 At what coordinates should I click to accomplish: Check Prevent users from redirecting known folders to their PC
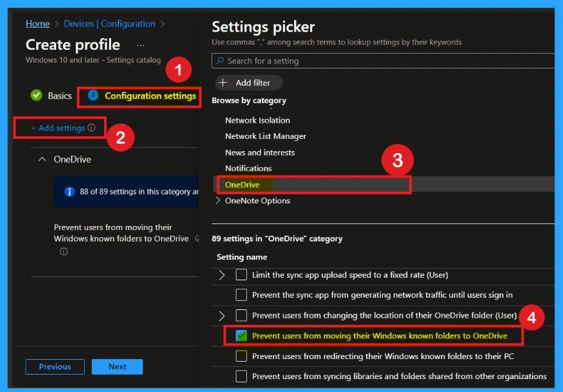pyautogui.click(x=241, y=356)
